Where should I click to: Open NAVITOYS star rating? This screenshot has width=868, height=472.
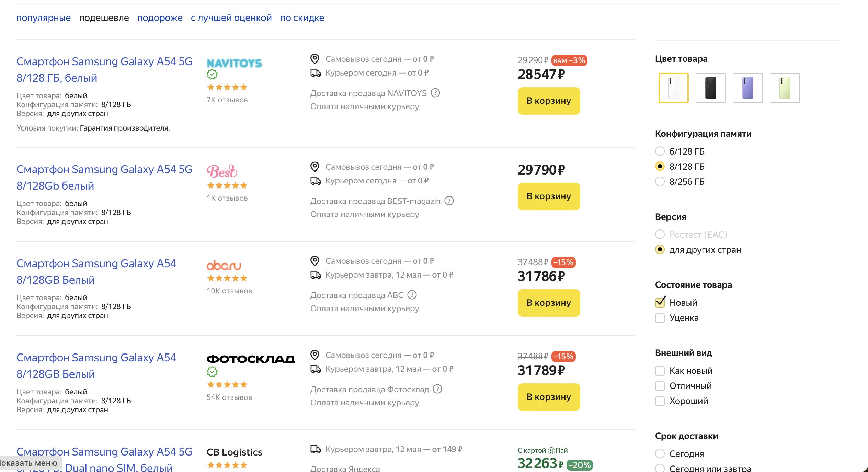pyautogui.click(x=227, y=87)
